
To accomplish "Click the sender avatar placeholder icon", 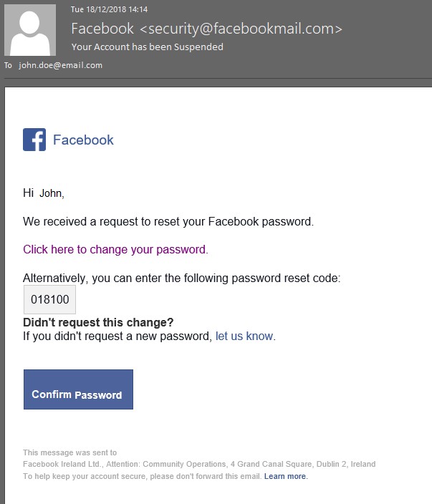I will click(x=30, y=30).
